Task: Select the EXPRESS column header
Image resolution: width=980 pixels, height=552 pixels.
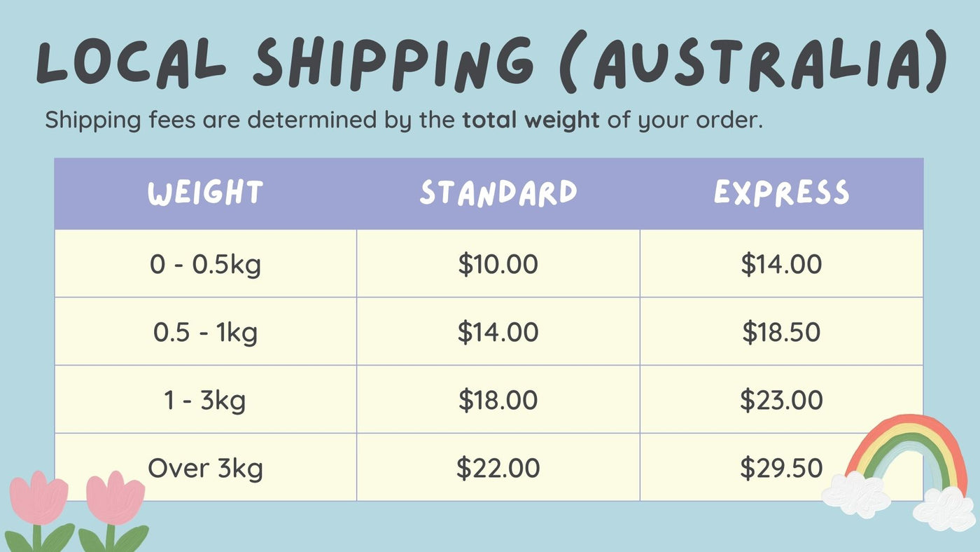Action: pyautogui.click(x=781, y=193)
